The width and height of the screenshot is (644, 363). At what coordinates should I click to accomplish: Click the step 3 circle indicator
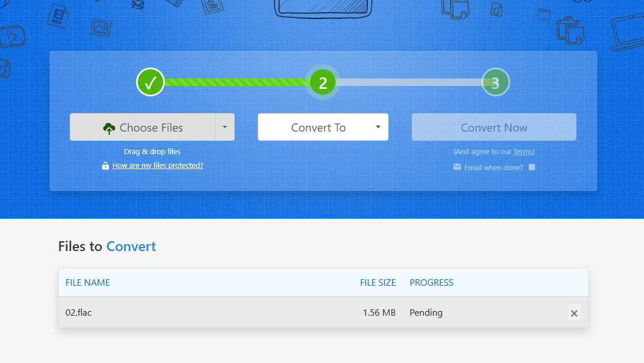tap(495, 82)
